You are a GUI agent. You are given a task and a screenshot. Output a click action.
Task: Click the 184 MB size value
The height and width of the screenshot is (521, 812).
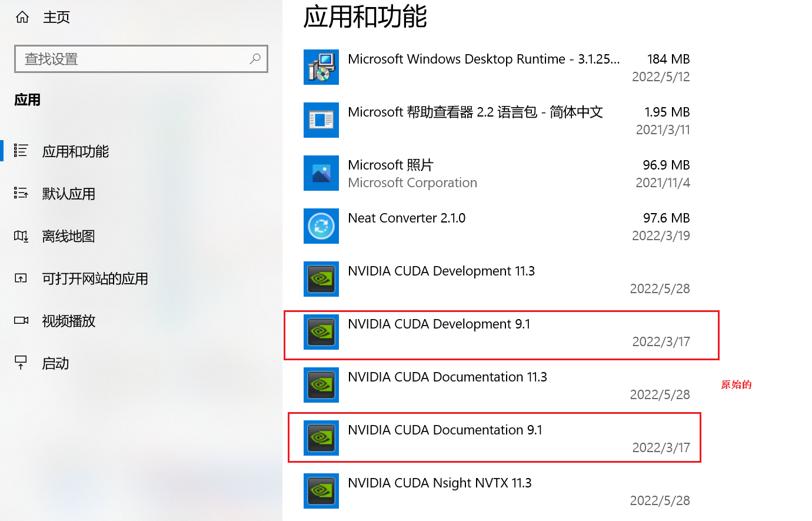tap(668, 59)
